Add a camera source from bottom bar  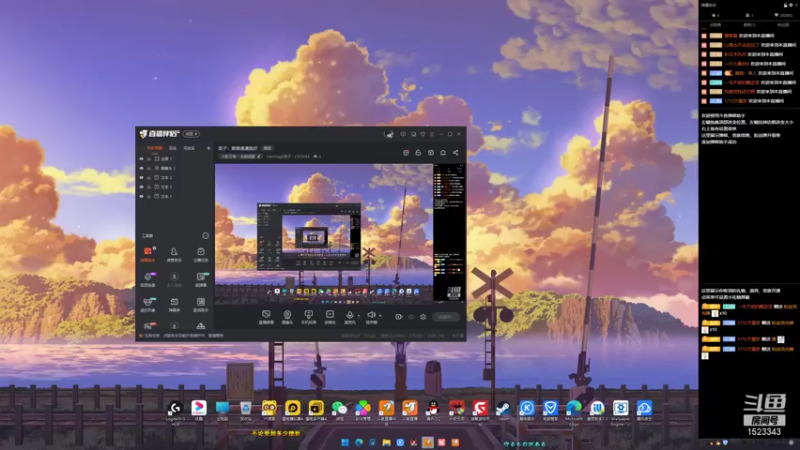(287, 316)
